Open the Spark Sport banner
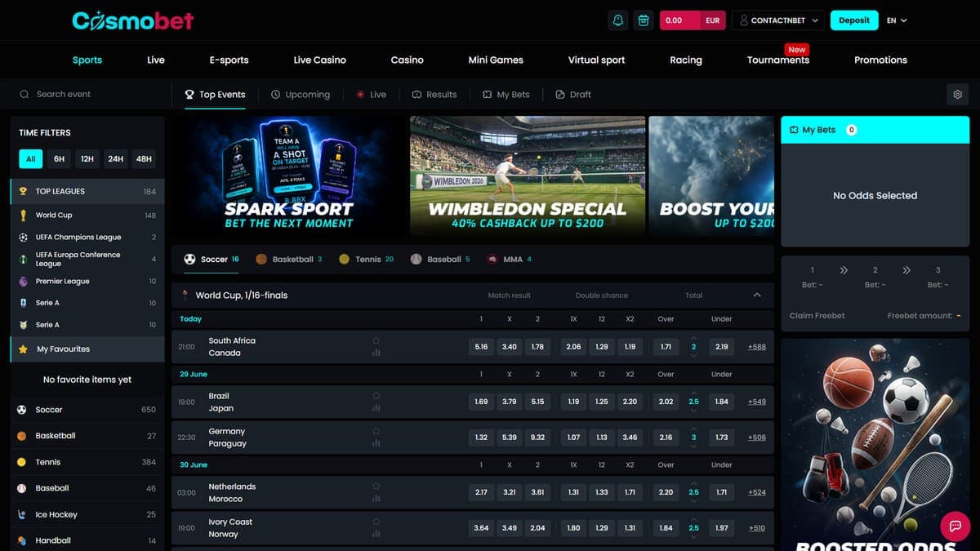 click(x=289, y=176)
